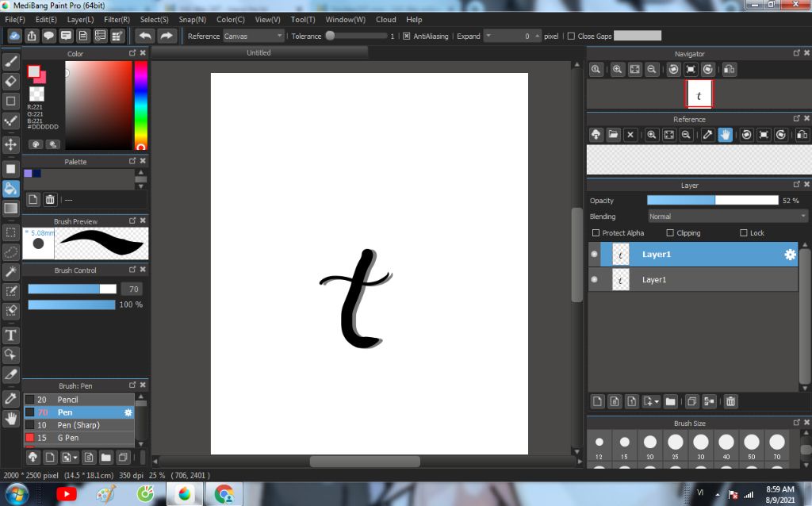This screenshot has height=506, width=812.
Task: Open Chrome from the Windows taskbar
Action: (224, 494)
